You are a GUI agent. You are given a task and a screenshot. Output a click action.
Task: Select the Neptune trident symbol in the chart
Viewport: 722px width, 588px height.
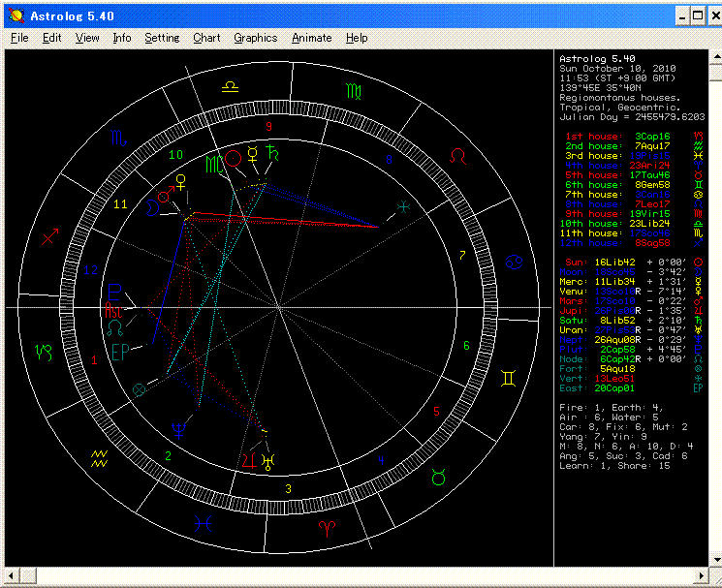178,429
